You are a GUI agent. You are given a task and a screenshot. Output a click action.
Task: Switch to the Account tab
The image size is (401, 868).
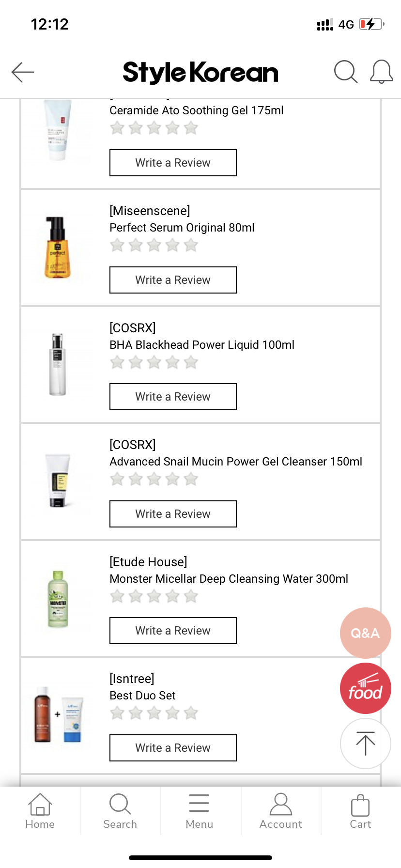coord(280,811)
